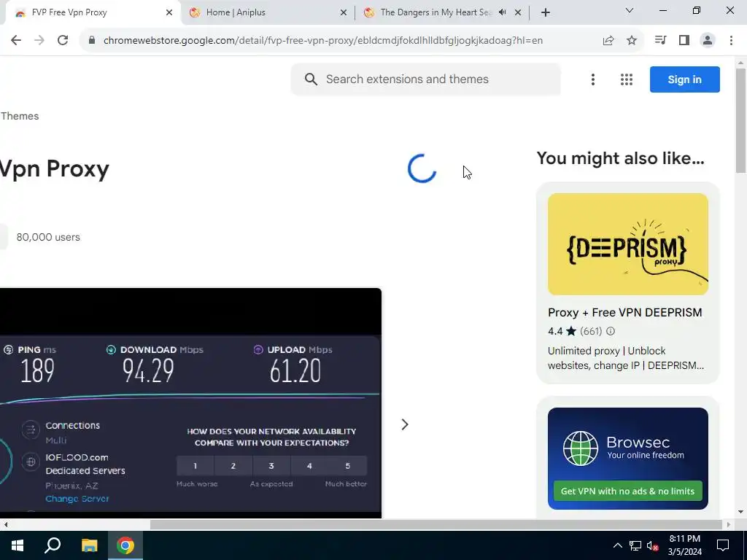Screen dimensions: 747x560
Task: Click 'You might also like...' heading
Action: coord(620,158)
